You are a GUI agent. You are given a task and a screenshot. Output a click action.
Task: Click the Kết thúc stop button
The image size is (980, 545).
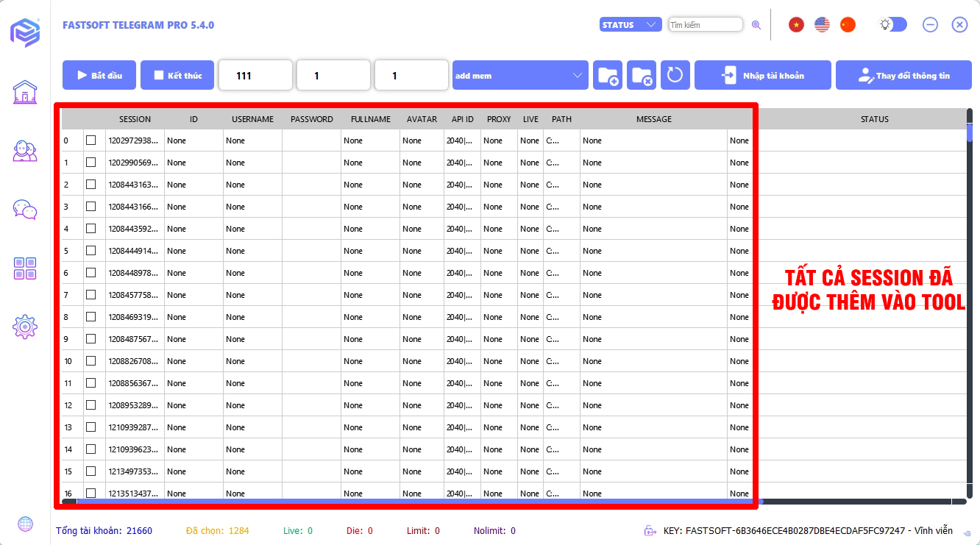coord(177,75)
